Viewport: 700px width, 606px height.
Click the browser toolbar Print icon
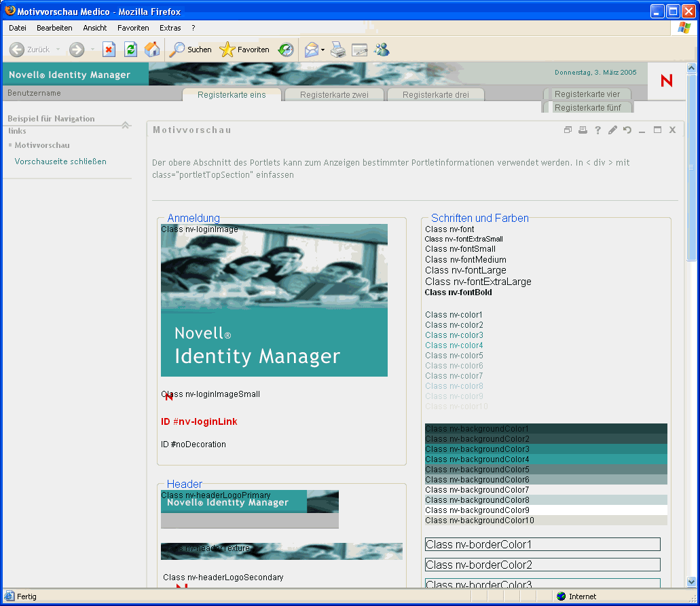tap(337, 50)
